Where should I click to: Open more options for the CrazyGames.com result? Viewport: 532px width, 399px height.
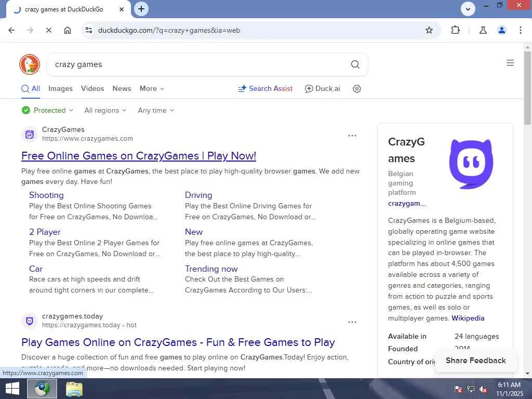coord(352,136)
